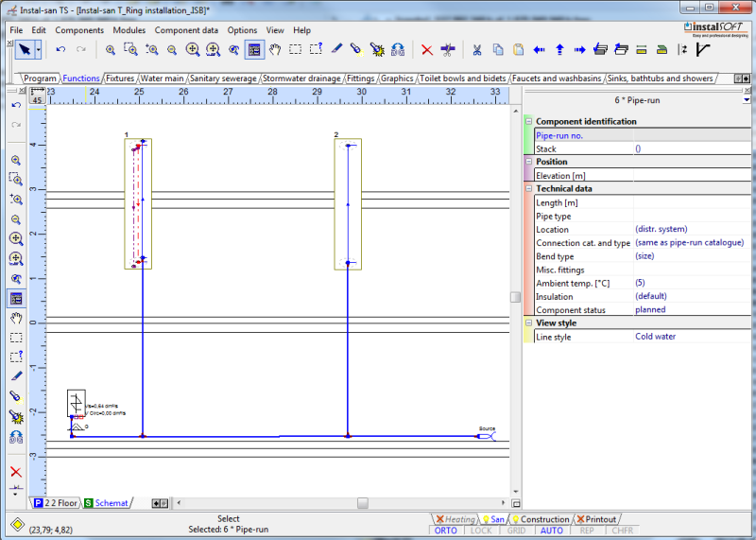Collapse the Position section

pyautogui.click(x=529, y=161)
